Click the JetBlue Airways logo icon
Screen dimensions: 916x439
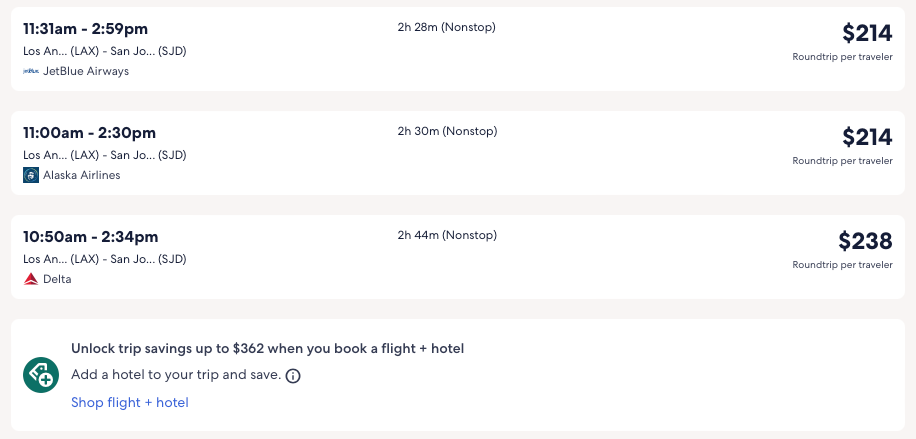point(31,71)
